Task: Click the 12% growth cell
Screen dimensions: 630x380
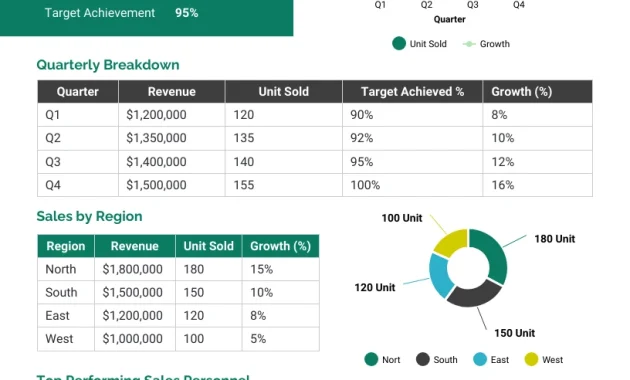Action: tap(537, 162)
